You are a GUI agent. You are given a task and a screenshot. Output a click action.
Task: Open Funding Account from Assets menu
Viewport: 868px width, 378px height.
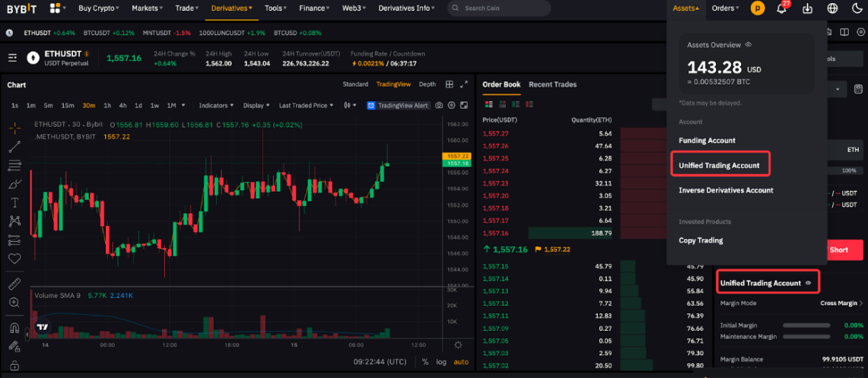pos(707,140)
